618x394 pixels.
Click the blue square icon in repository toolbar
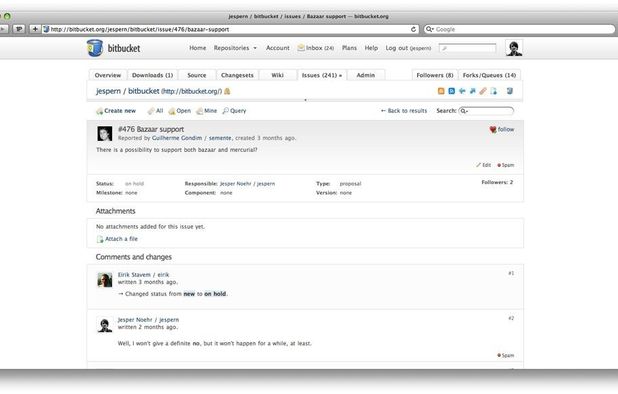tap(452, 91)
